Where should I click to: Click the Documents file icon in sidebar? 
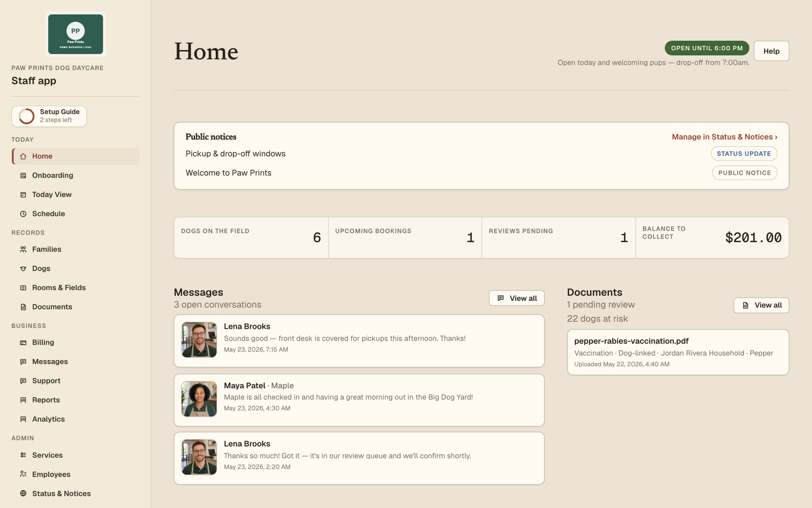23,307
